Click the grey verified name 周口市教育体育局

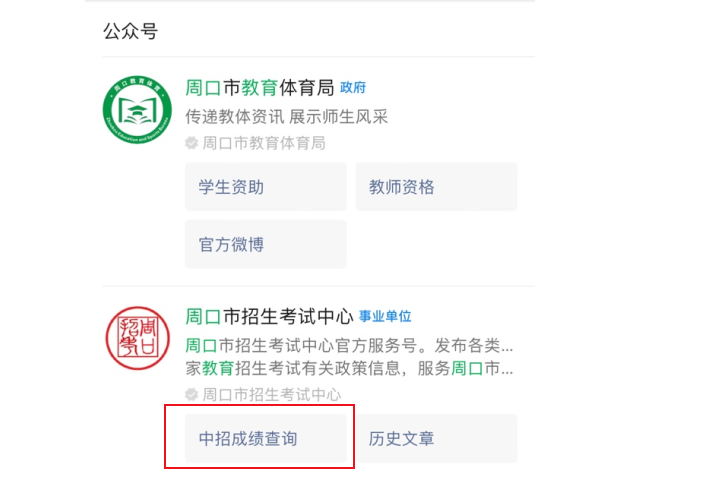(x=264, y=143)
